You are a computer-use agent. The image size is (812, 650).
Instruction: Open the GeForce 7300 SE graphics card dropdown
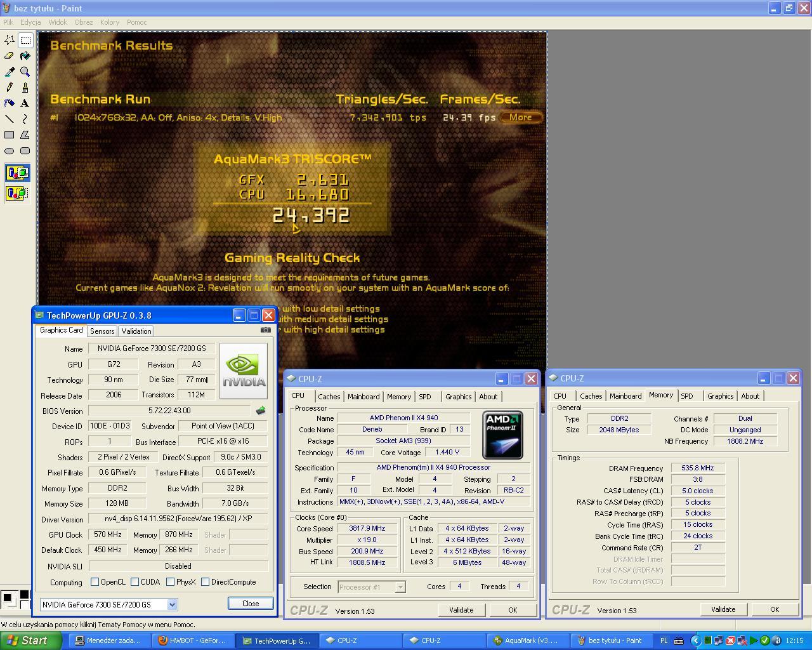click(171, 604)
